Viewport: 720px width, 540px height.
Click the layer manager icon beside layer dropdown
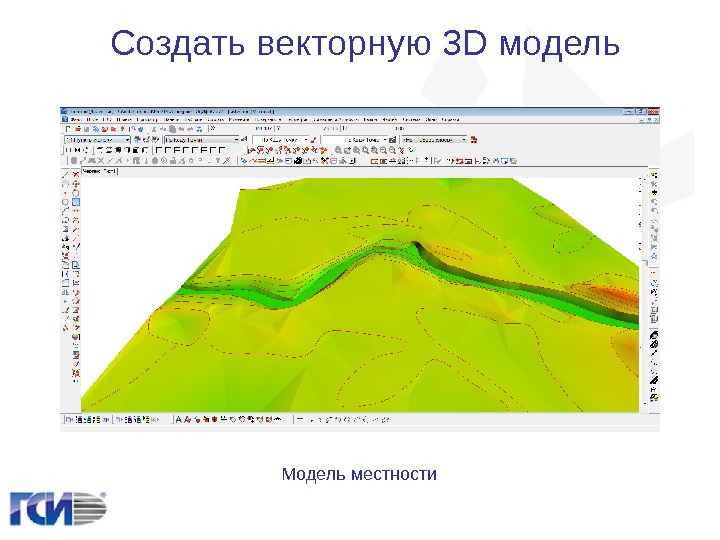(137, 140)
